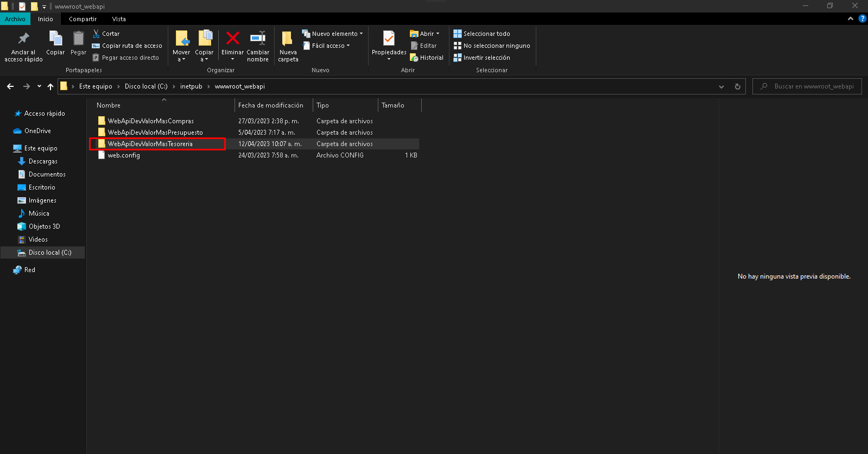Image resolution: width=868 pixels, height=454 pixels.
Task: Go up one folder level arrow
Action: (50, 86)
